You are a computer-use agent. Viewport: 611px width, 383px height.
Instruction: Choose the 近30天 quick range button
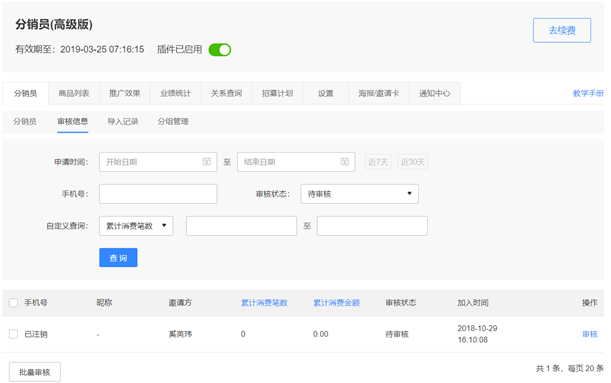tap(413, 162)
